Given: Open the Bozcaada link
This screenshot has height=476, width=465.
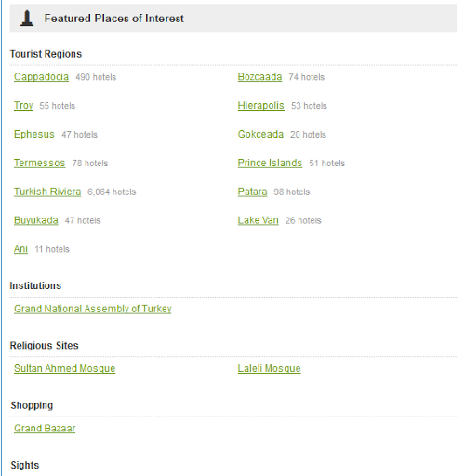Looking at the screenshot, I should pyautogui.click(x=259, y=77).
